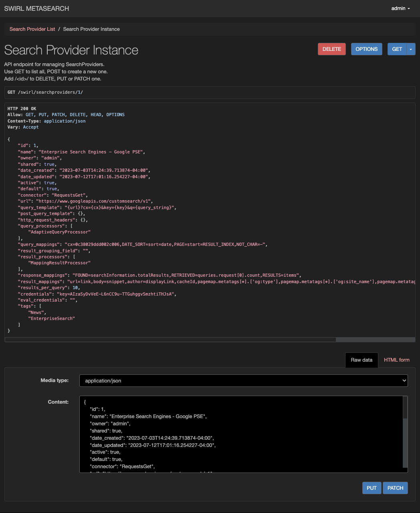The height and width of the screenshot is (513, 420).
Task: Open the SWIRL METASEARCH home link
Action: click(x=36, y=8)
